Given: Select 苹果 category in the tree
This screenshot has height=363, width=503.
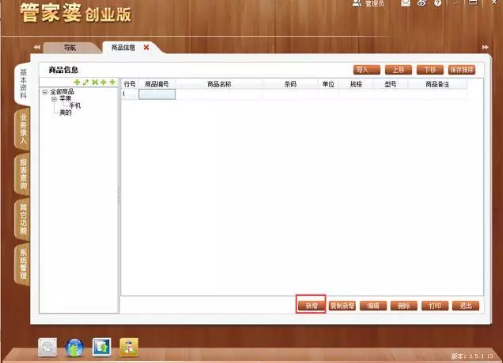Looking at the screenshot, I should (x=65, y=99).
